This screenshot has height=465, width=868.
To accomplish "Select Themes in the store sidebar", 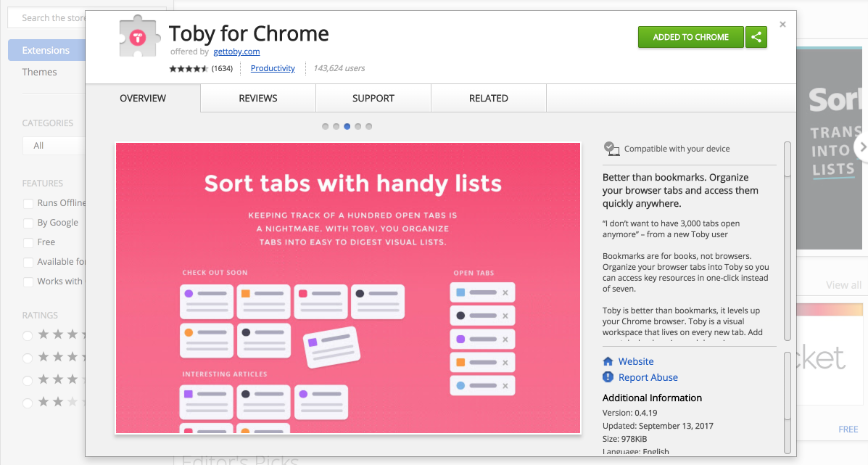I will 39,72.
